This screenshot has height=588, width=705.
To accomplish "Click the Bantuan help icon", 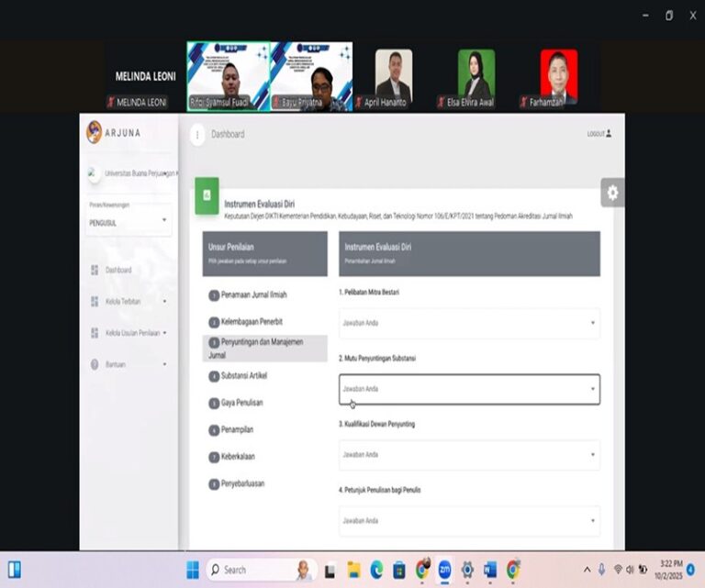I will tap(95, 364).
